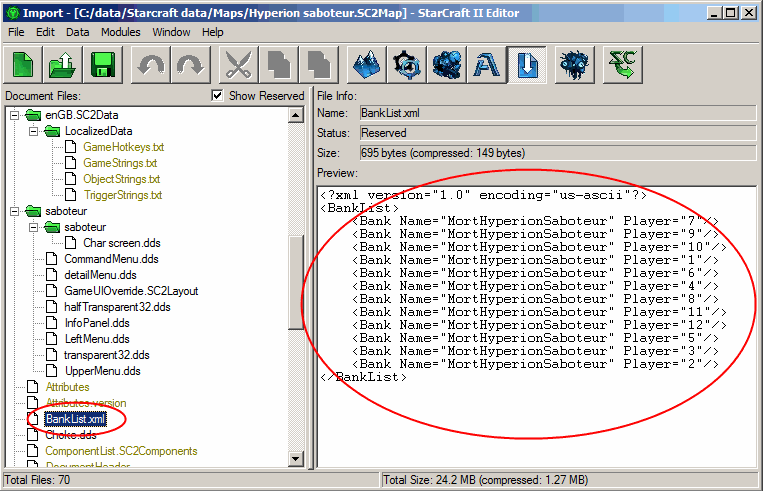This screenshot has height=491, width=763.
Task: Click the Cut scissors icon
Action: point(238,65)
